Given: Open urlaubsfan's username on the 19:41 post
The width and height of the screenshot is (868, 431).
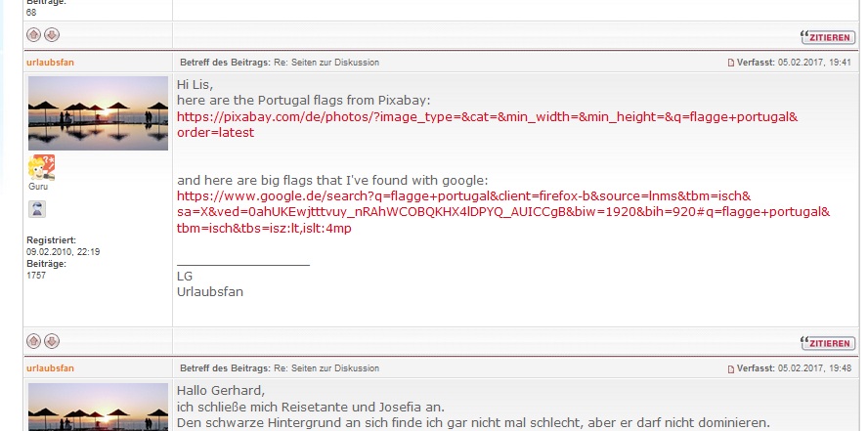Looking at the screenshot, I should (50, 63).
